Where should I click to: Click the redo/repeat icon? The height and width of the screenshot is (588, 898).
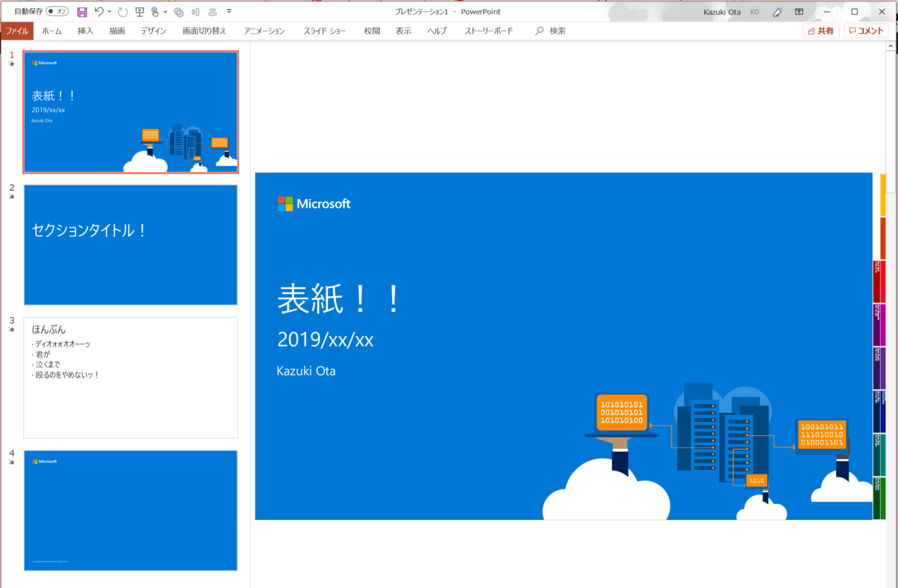(x=122, y=11)
